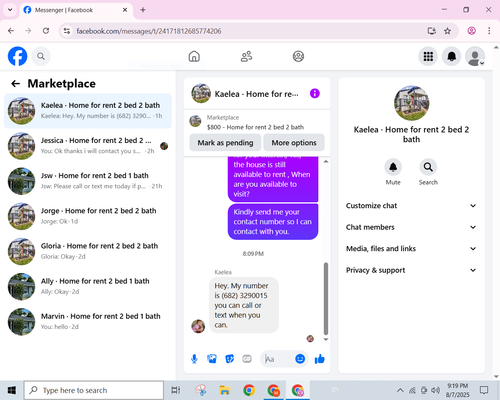Click the 8:09 PM timestamp

[253, 254]
